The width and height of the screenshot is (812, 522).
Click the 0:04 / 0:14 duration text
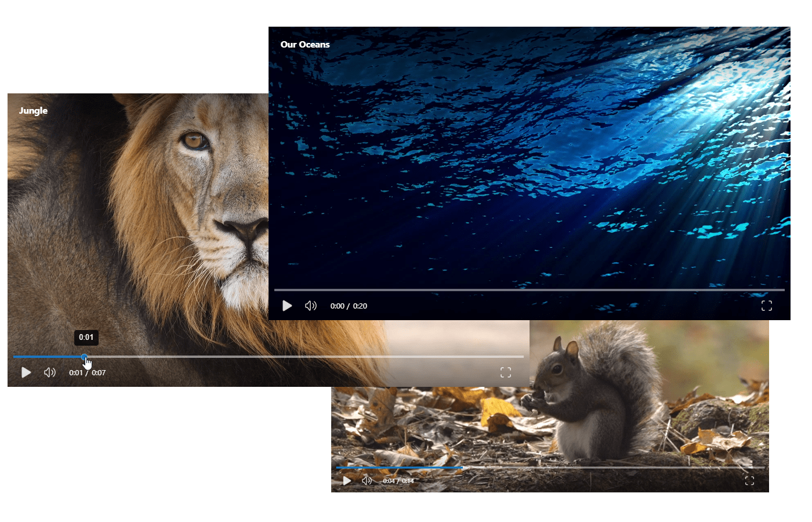tap(399, 481)
